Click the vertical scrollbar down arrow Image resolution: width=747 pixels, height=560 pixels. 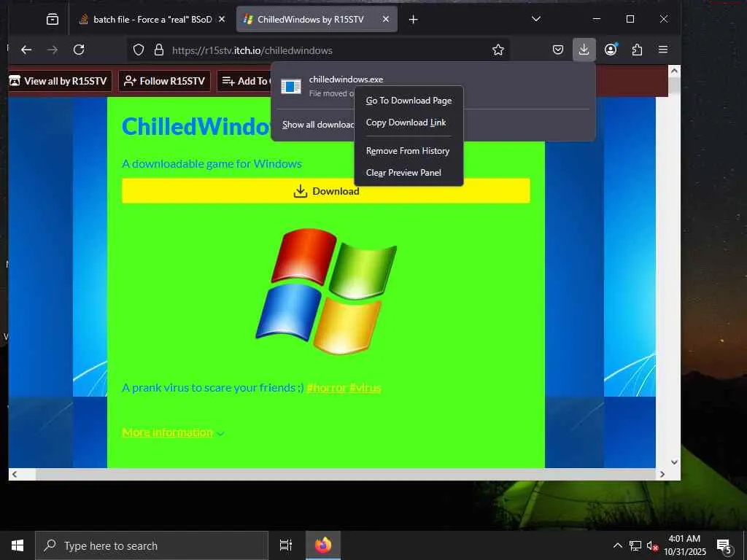click(x=674, y=462)
